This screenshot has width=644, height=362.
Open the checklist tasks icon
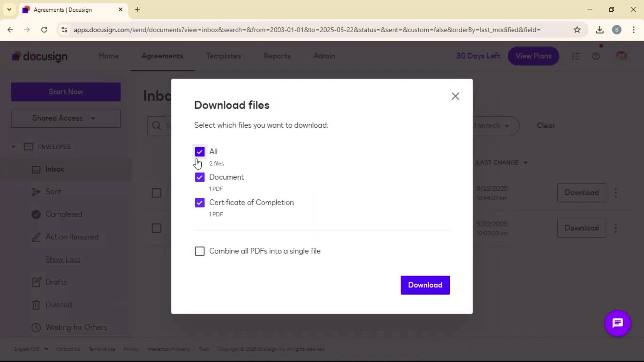[576, 56]
